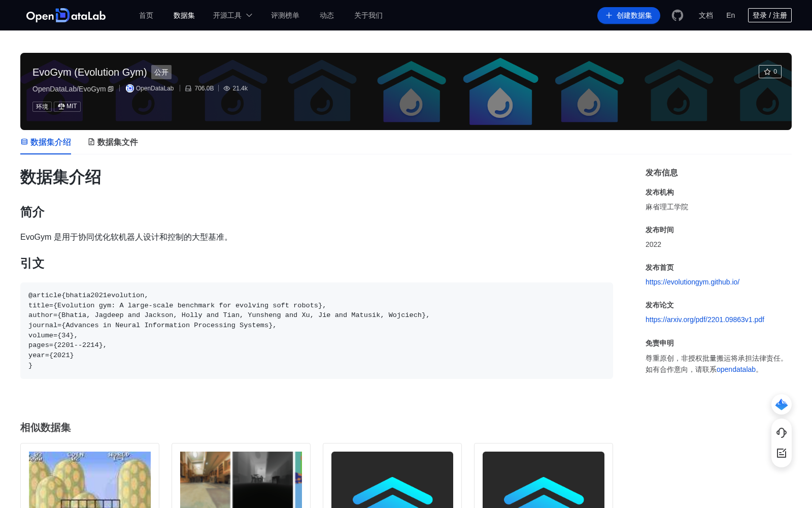
Task: Click the 706.0B storage size icon
Action: (x=188, y=88)
